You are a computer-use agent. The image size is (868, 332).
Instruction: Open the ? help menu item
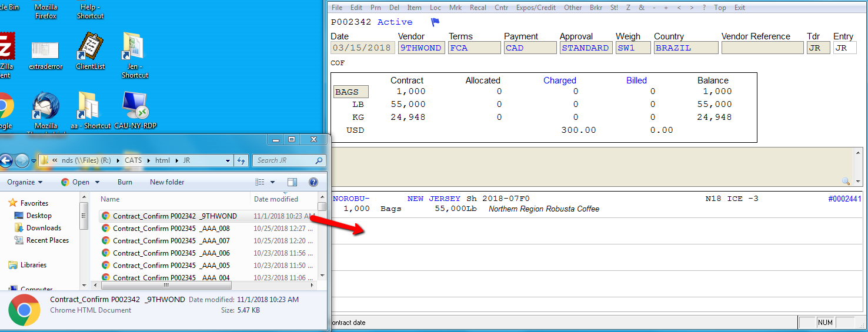pyautogui.click(x=704, y=8)
